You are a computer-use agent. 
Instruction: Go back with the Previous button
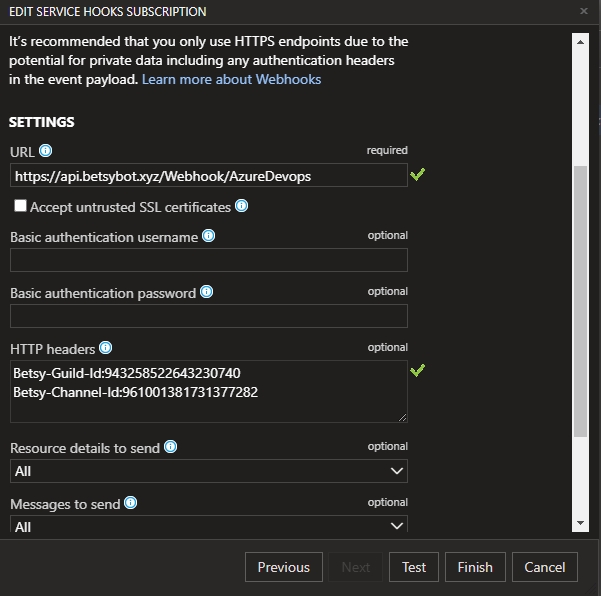point(283,567)
